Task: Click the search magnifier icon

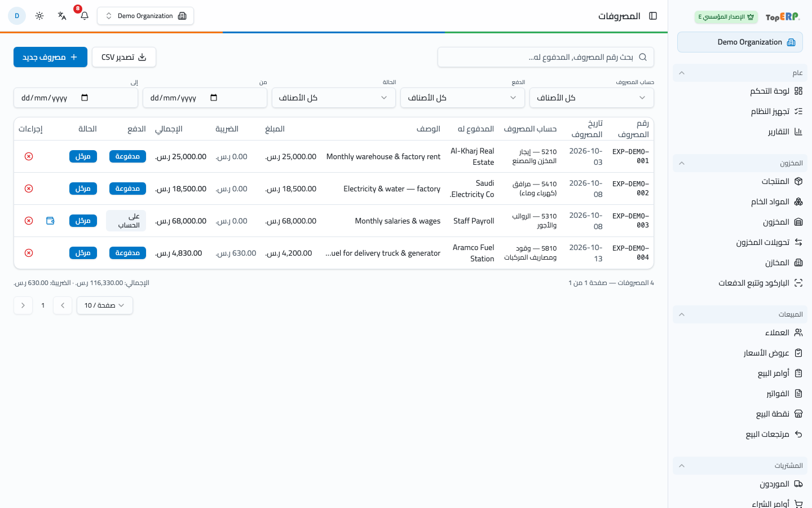Action: pyautogui.click(x=643, y=57)
